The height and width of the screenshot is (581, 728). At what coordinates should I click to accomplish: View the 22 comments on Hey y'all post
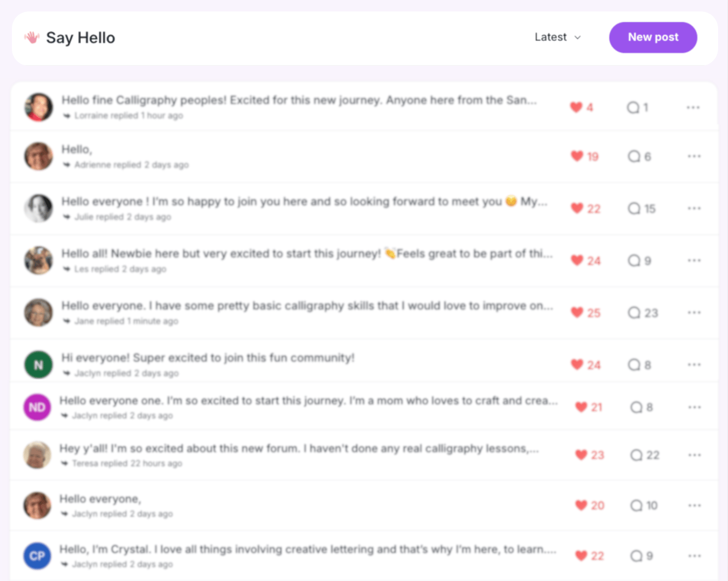(637, 455)
